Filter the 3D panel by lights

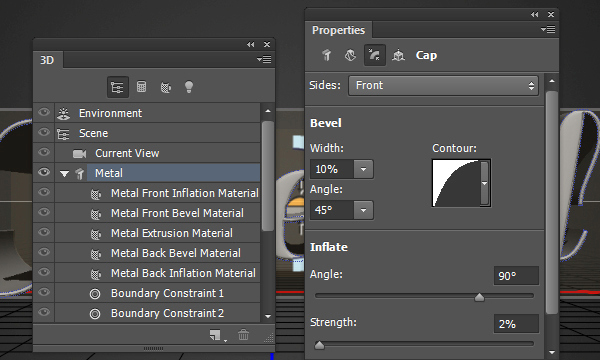pos(189,87)
